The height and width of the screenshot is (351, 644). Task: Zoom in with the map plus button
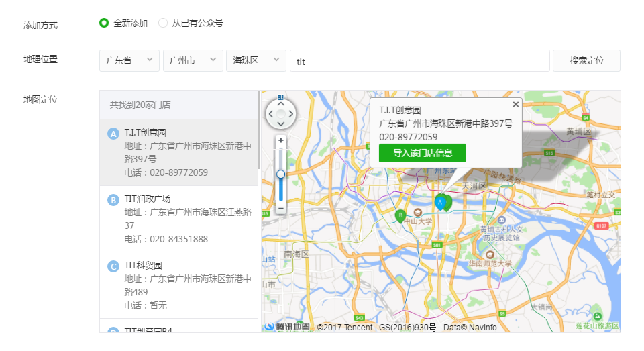tap(280, 140)
